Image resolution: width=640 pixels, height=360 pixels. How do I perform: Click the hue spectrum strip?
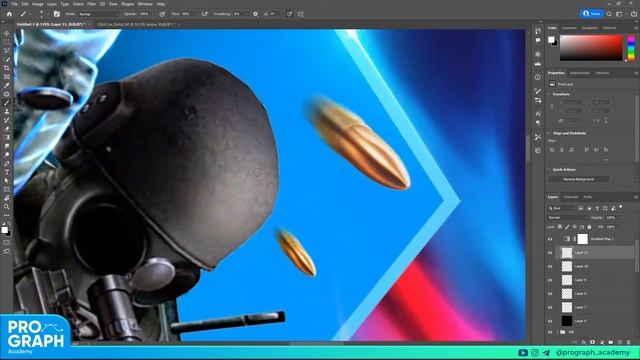631,48
